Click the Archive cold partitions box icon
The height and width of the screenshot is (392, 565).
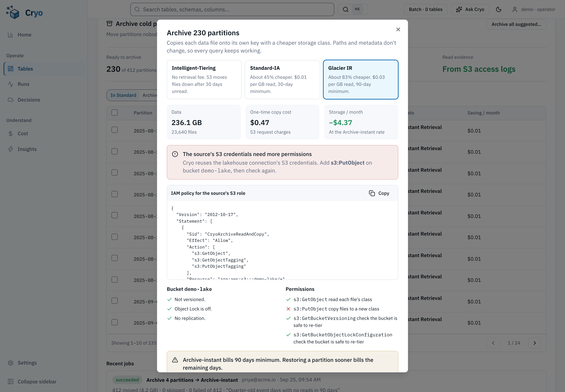(109, 24)
